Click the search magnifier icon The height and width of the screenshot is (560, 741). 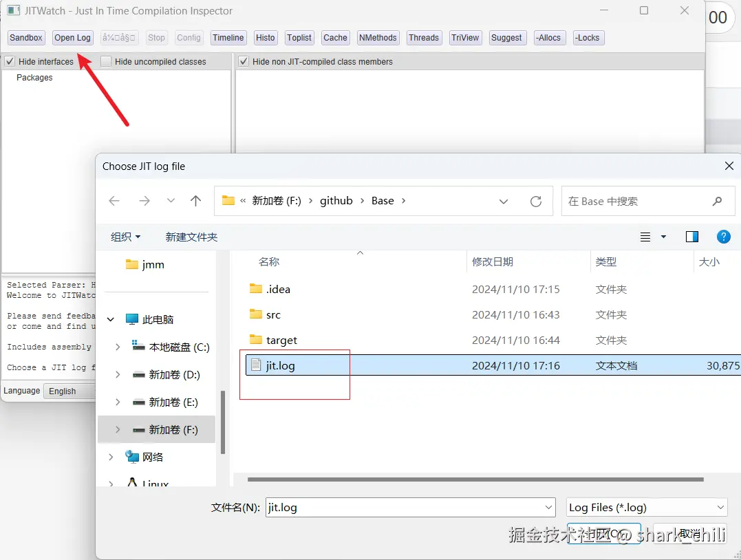tap(717, 202)
